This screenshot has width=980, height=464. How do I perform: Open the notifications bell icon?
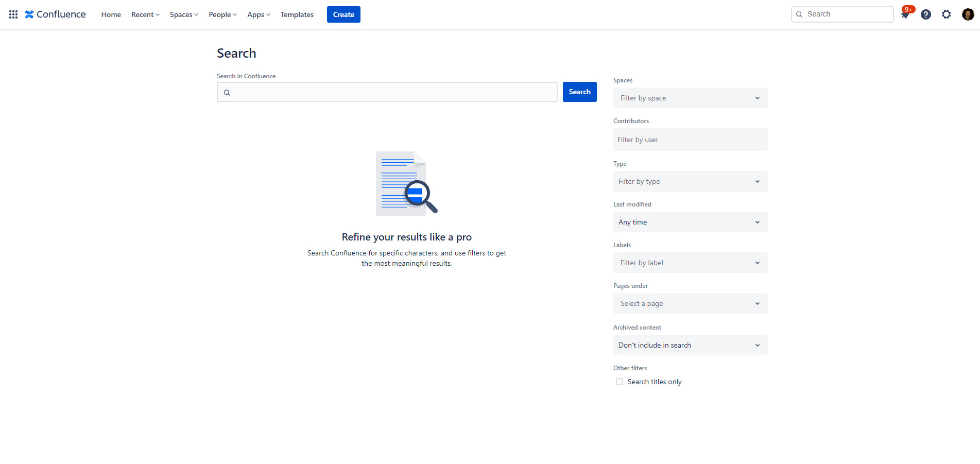pyautogui.click(x=905, y=14)
